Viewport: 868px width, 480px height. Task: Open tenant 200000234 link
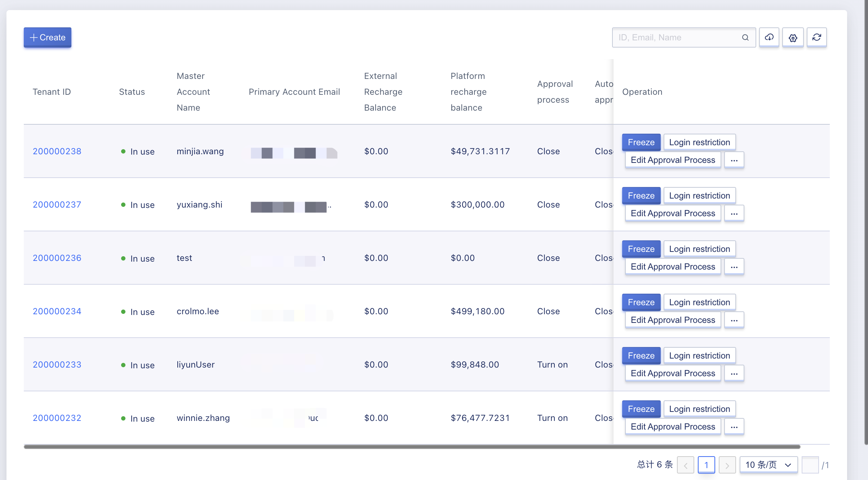pos(57,311)
